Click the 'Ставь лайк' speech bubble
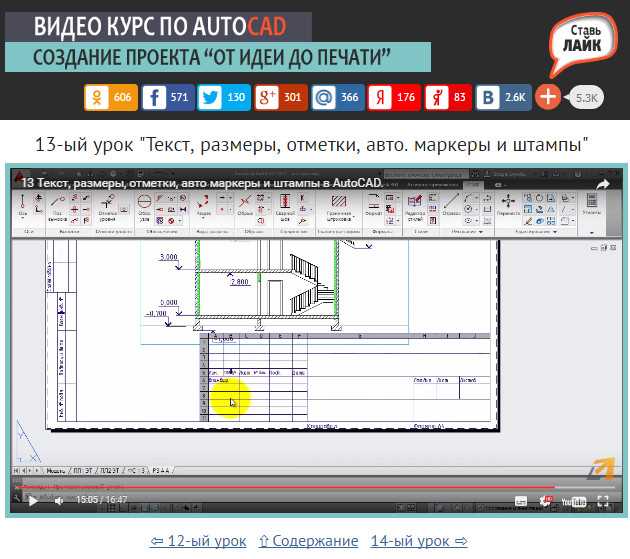 pos(583,43)
